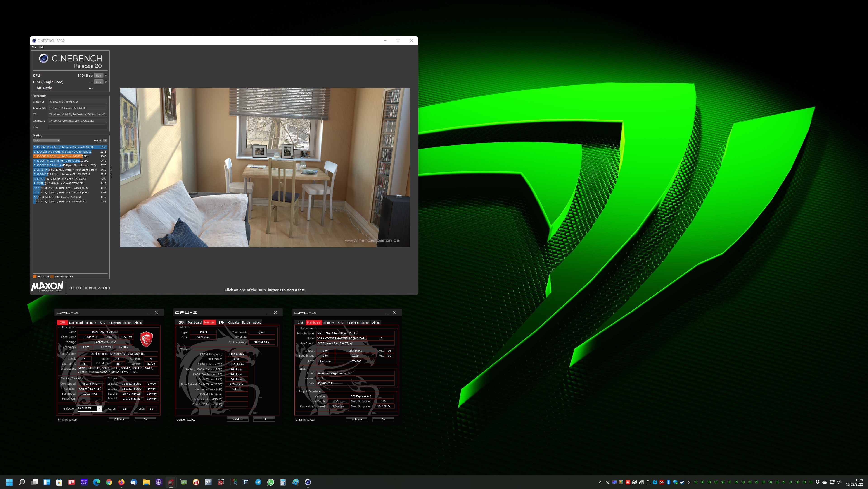This screenshot has height=489, width=868.
Task: Open Amazon Music from the taskbar
Action: 84,482
